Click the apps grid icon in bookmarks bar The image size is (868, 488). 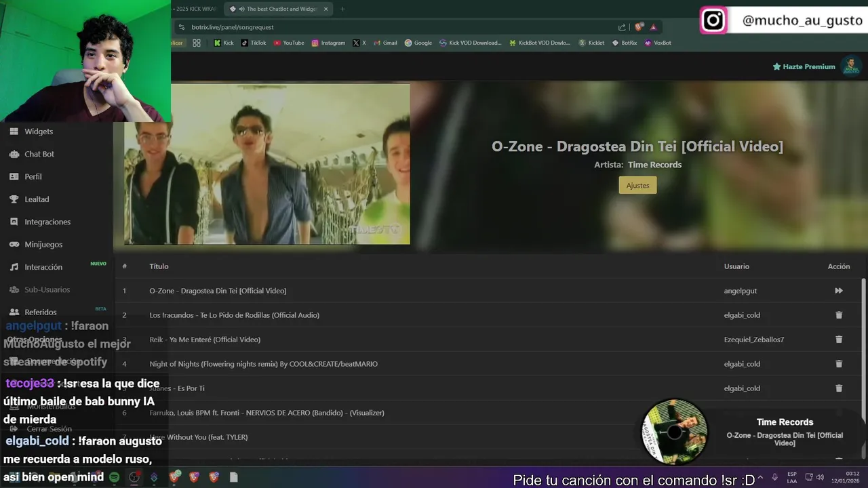coord(197,43)
